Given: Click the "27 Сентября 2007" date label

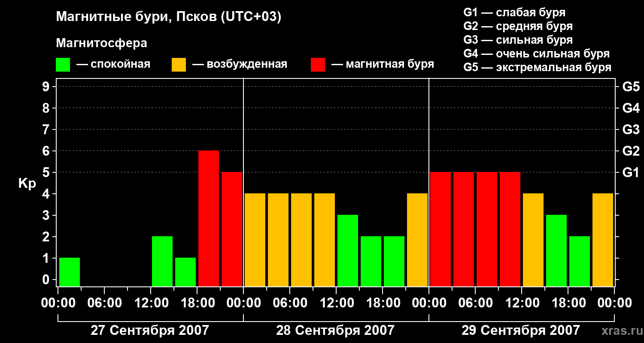Looking at the screenshot, I should click(x=150, y=331).
